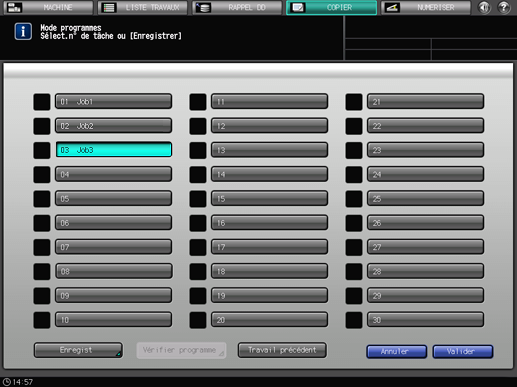Open the MACHINE tab
Viewport: 517px width, 387px height.
click(x=48, y=7)
